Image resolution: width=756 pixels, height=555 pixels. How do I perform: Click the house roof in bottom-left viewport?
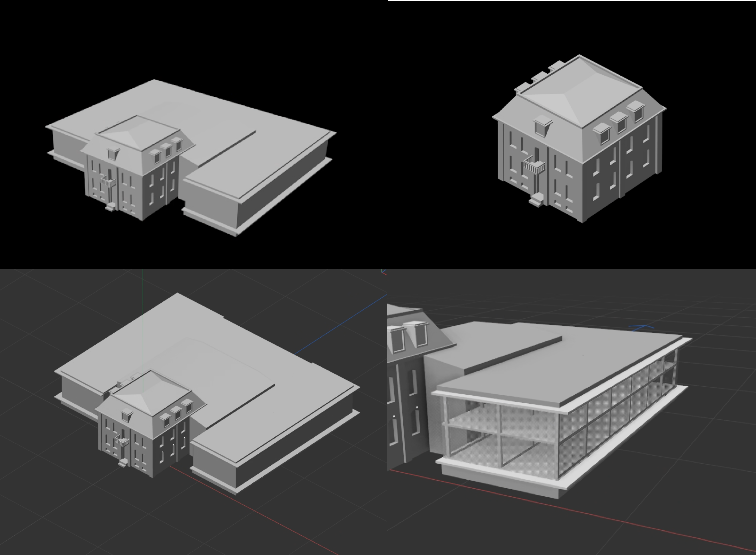(151, 393)
